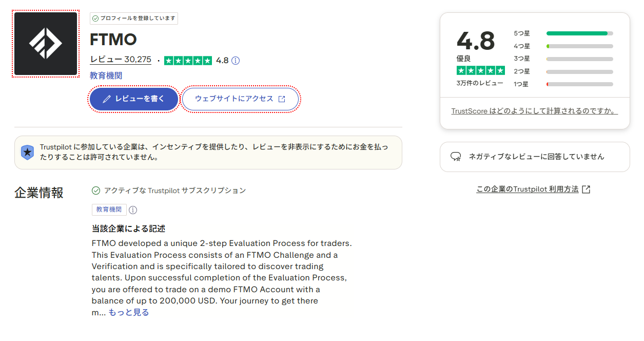644x341 pixels.
Task: Click the 教育機関 tag in 企業情報
Action: [x=109, y=210]
